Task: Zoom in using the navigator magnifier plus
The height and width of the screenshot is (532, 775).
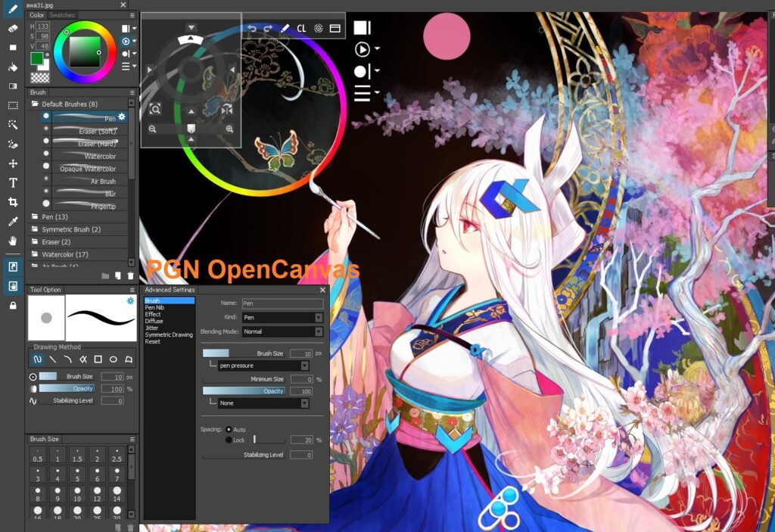Action: [x=229, y=129]
